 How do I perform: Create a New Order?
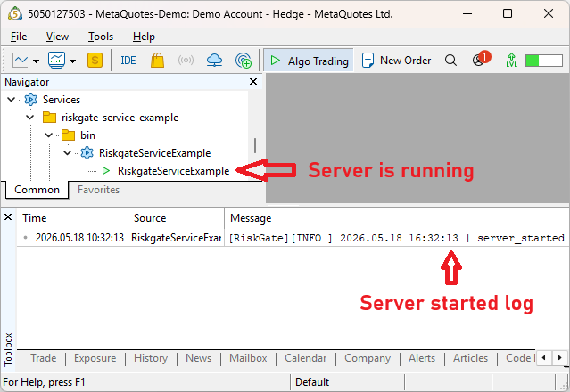[396, 61]
